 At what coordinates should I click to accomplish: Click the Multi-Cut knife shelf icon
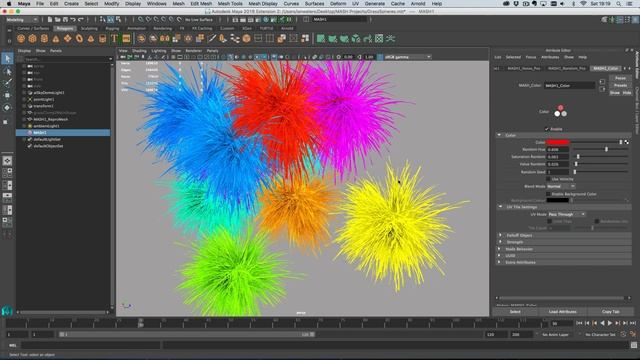tap(211, 39)
